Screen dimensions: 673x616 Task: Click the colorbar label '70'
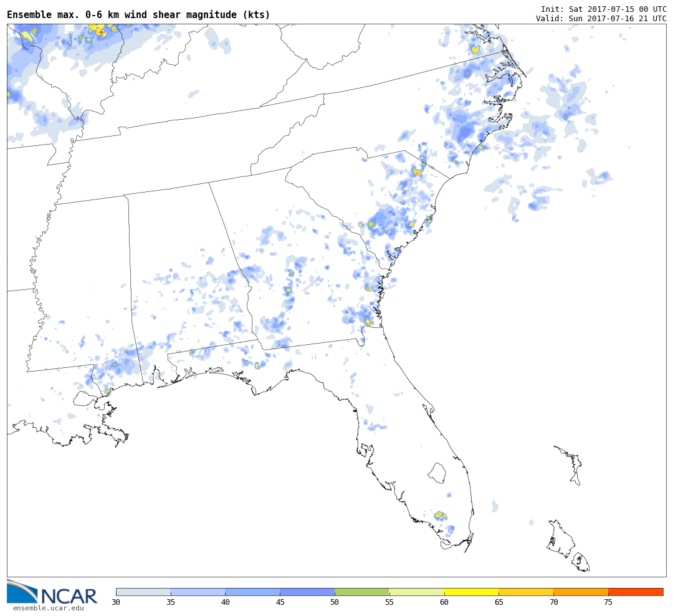(x=554, y=602)
